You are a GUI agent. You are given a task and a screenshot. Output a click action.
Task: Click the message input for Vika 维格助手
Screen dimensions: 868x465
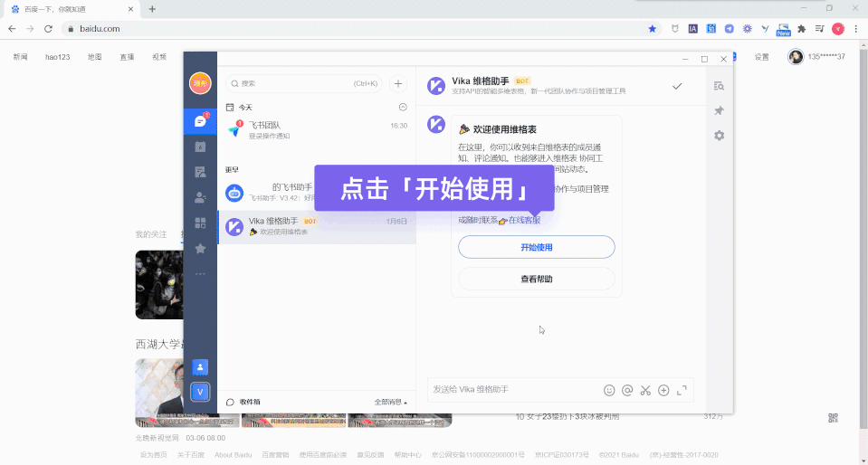(515, 390)
